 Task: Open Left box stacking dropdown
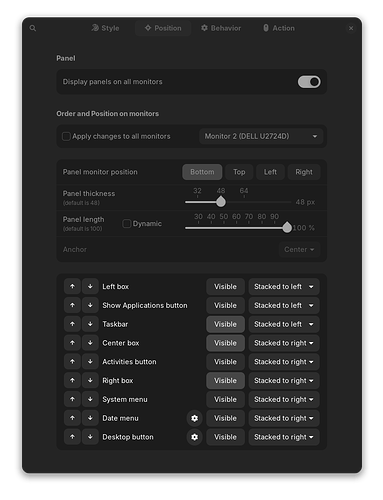[284, 286]
